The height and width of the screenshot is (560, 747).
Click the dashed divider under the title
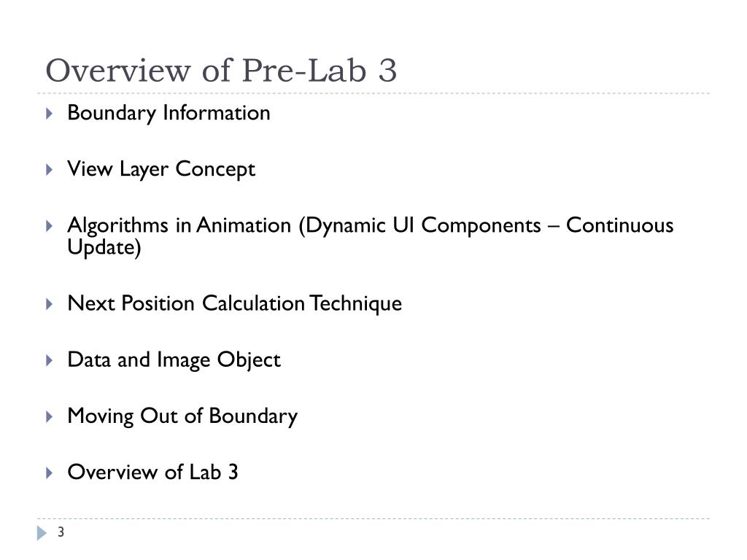pos(373,93)
